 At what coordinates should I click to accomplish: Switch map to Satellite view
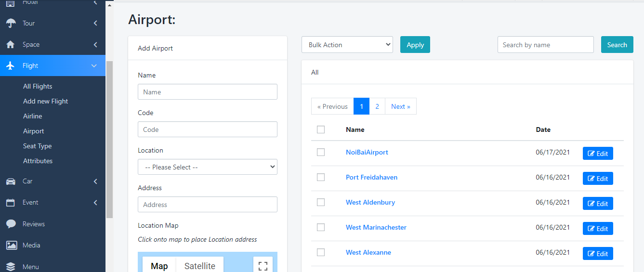pyautogui.click(x=199, y=266)
